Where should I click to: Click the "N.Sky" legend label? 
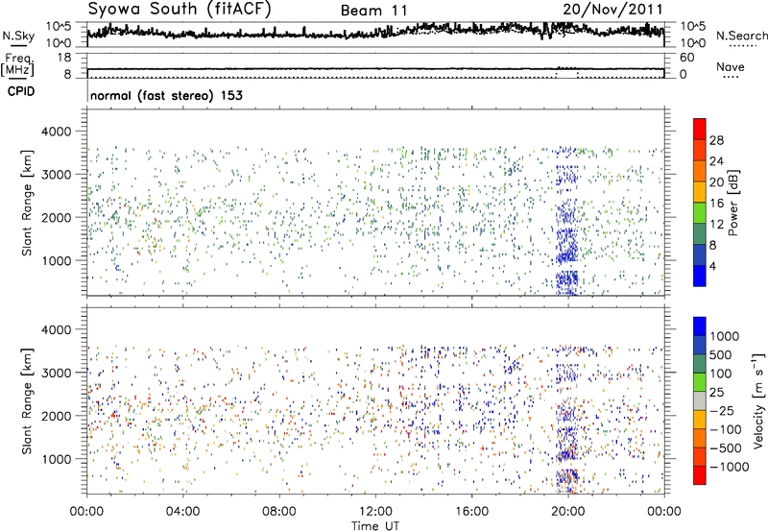[18, 36]
